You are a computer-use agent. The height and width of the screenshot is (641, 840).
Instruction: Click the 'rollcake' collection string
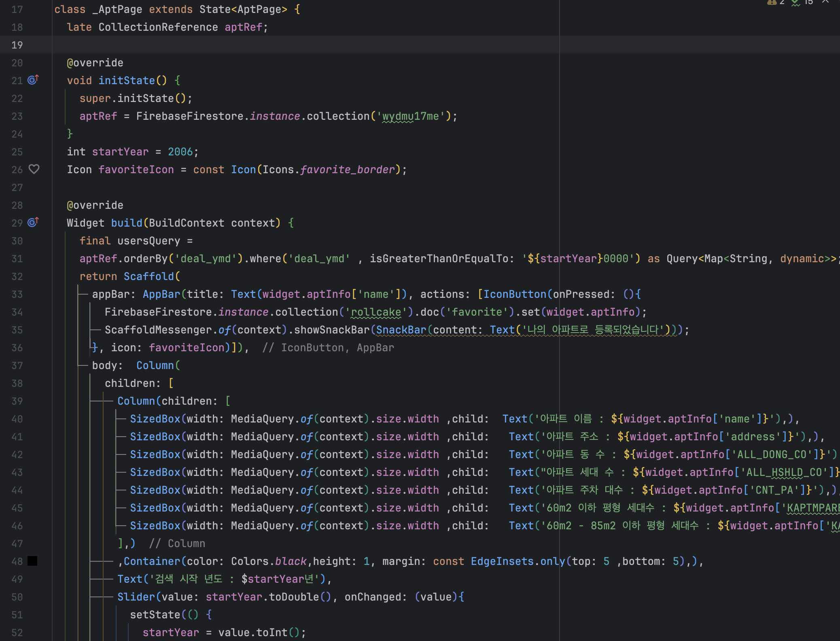click(x=376, y=312)
